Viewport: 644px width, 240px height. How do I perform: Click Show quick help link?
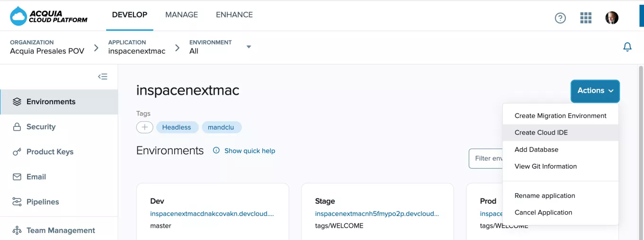point(250,151)
